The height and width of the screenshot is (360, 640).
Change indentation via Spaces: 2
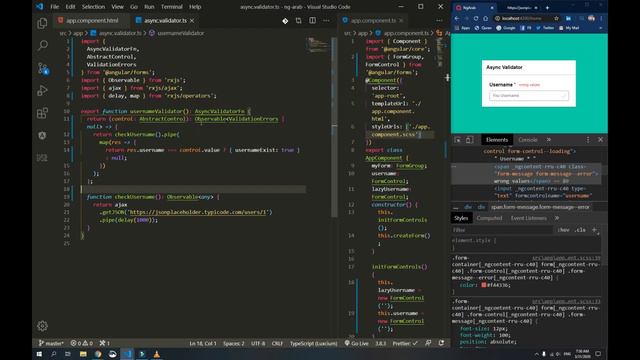tap(233, 343)
